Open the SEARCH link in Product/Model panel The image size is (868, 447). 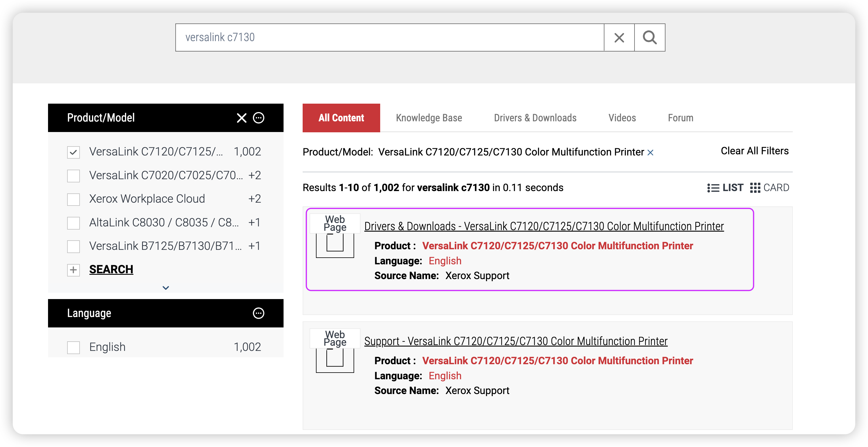(111, 270)
